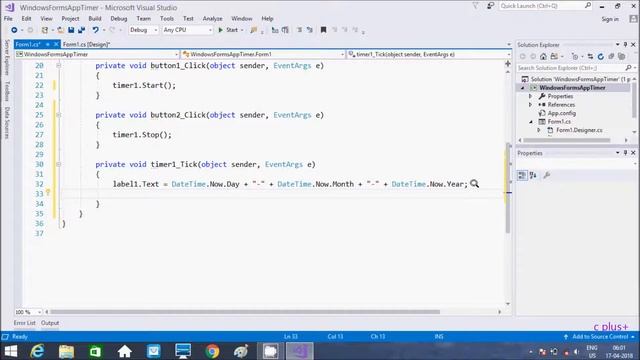Click the Uncomment selected lines icon
Image resolution: width=640 pixels, height=360 pixels.
[x=310, y=30]
